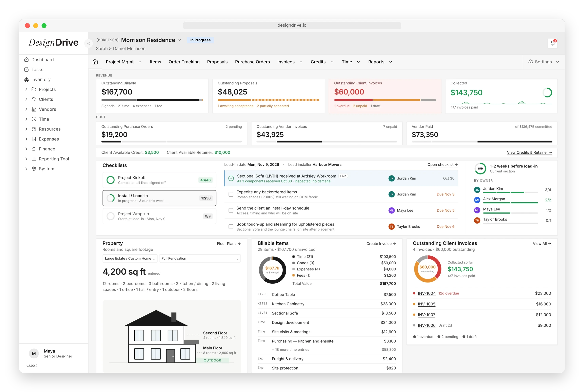Select the Tasks checkmark icon in sidebar
The image size is (584, 392).
[26, 70]
